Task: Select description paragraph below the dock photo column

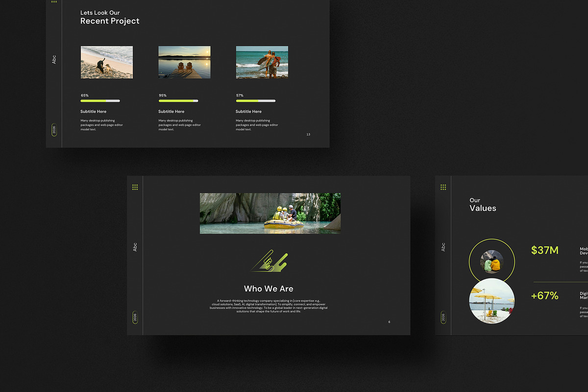Action: tap(180, 125)
